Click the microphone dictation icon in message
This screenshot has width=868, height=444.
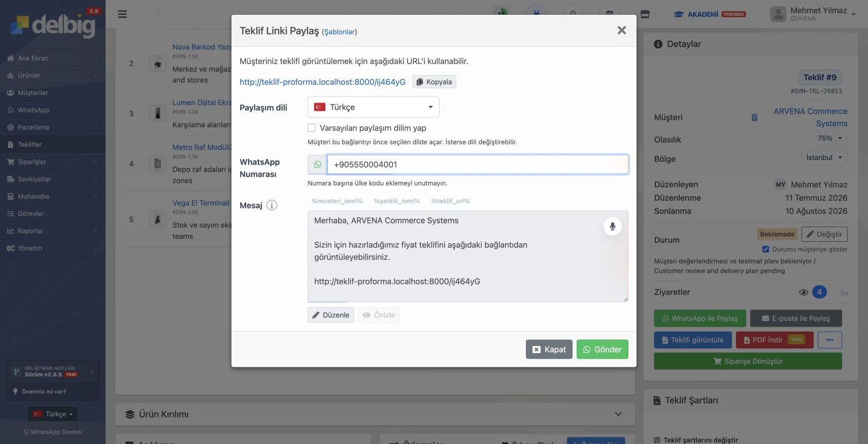(x=613, y=226)
